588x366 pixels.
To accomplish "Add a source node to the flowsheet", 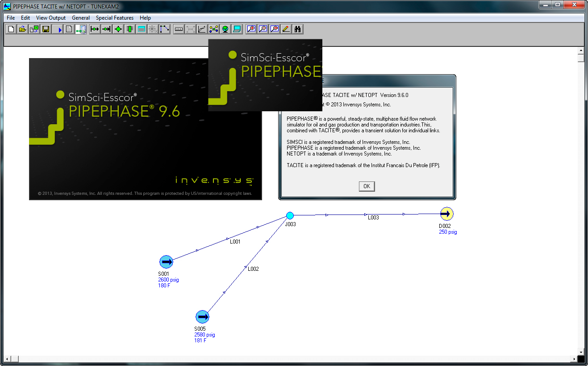I will [x=94, y=29].
